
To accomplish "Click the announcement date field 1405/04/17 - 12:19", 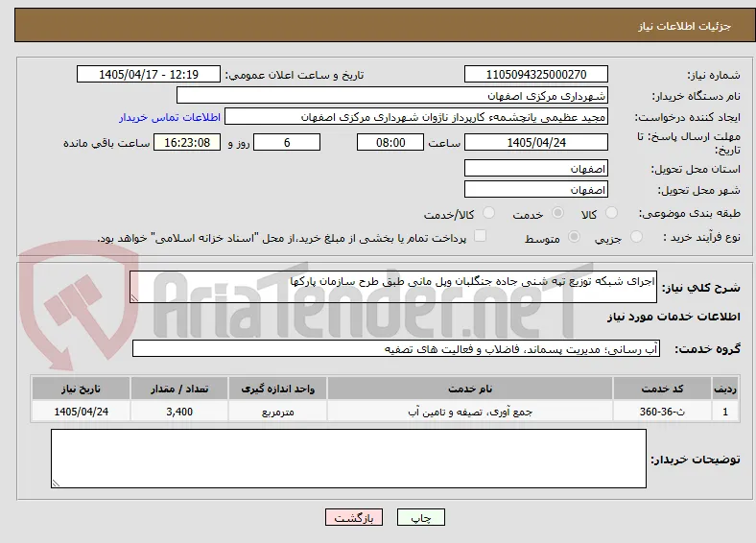I will pyautogui.click(x=149, y=74).
